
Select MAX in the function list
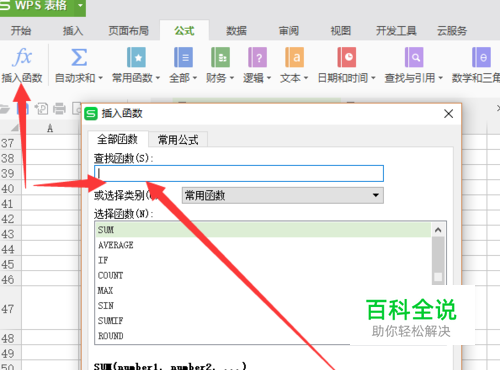263,290
